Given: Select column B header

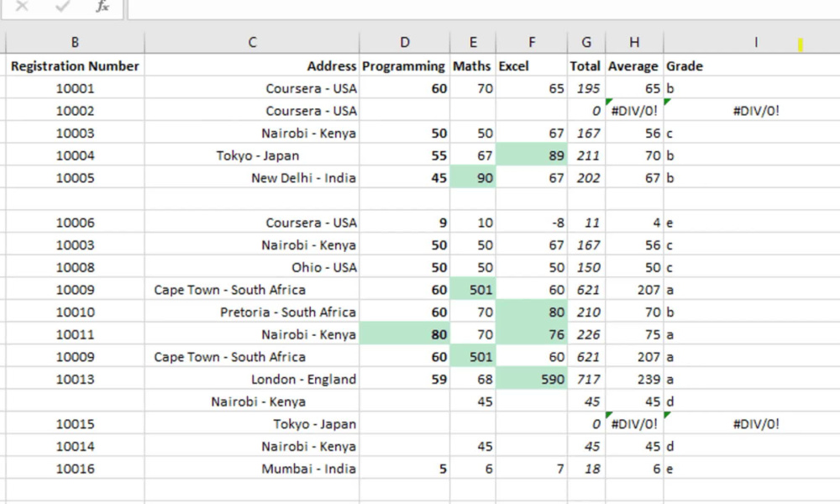Looking at the screenshot, I should (x=75, y=42).
